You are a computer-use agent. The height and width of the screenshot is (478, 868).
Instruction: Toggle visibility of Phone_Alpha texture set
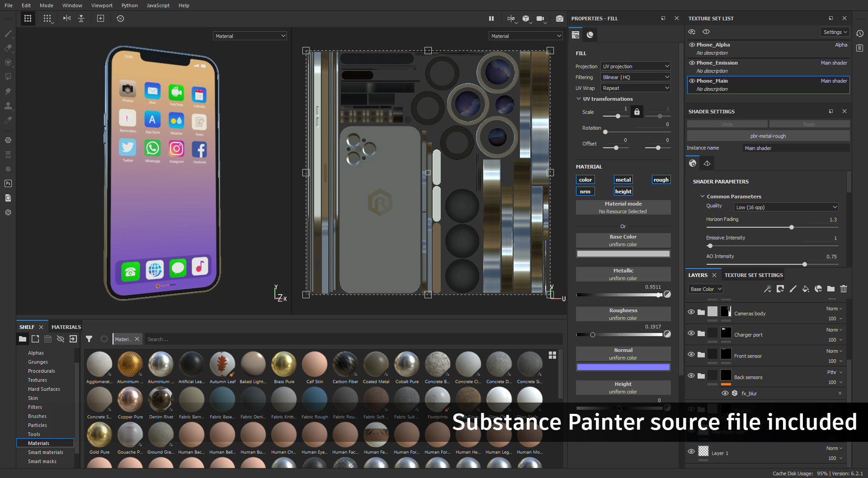tap(692, 45)
